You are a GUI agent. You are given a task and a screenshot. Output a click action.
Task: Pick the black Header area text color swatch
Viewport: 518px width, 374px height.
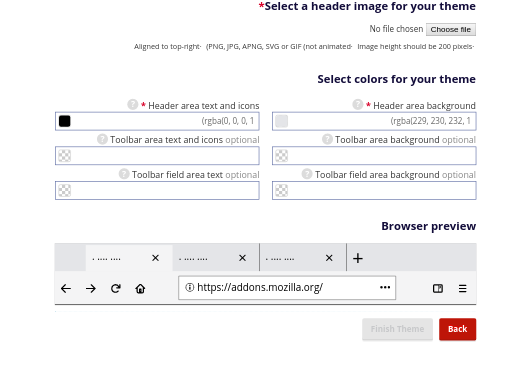click(x=65, y=121)
